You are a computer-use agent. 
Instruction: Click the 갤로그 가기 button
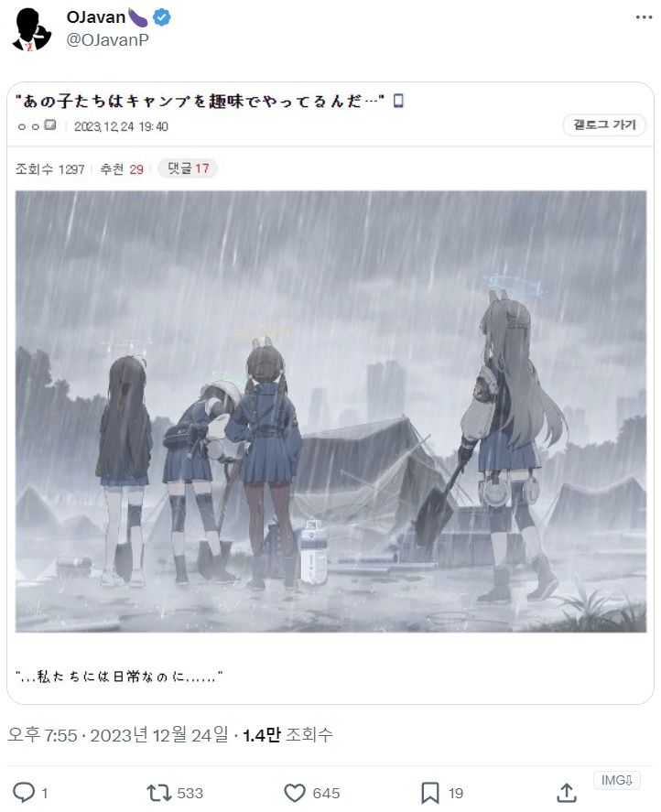[x=604, y=125]
